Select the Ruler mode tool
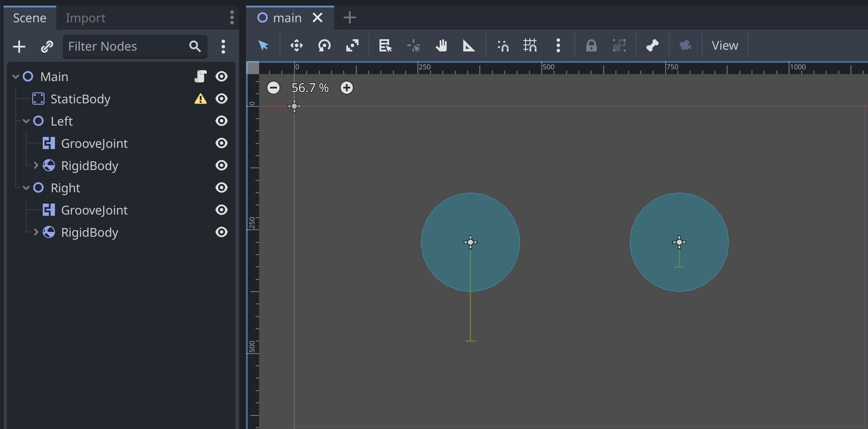Viewport: 868px width, 429px height. coord(470,45)
